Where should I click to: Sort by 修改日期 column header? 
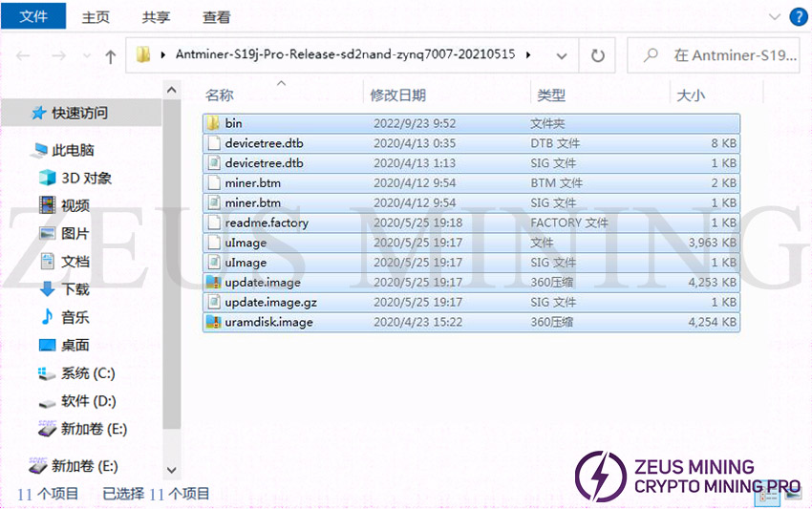point(397,95)
